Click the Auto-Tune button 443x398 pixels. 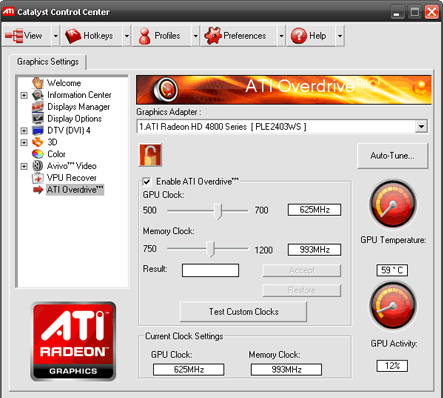pos(392,156)
